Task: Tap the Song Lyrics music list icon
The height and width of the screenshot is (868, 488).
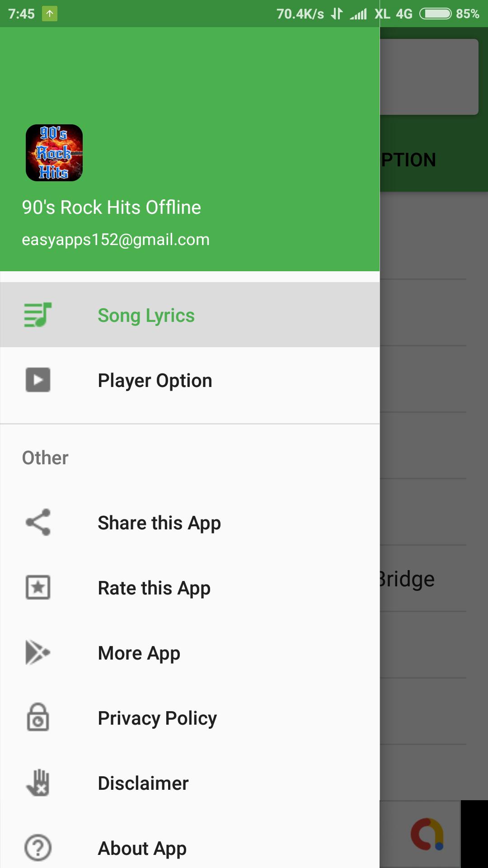Action: tap(38, 315)
